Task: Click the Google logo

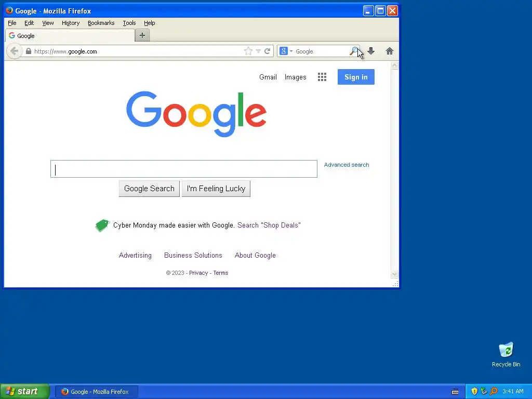Action: (x=196, y=114)
